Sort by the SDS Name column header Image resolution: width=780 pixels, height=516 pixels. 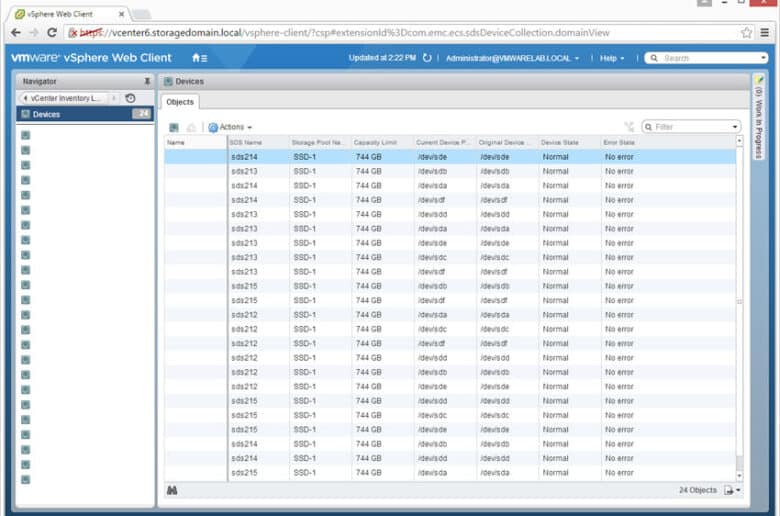[258, 142]
